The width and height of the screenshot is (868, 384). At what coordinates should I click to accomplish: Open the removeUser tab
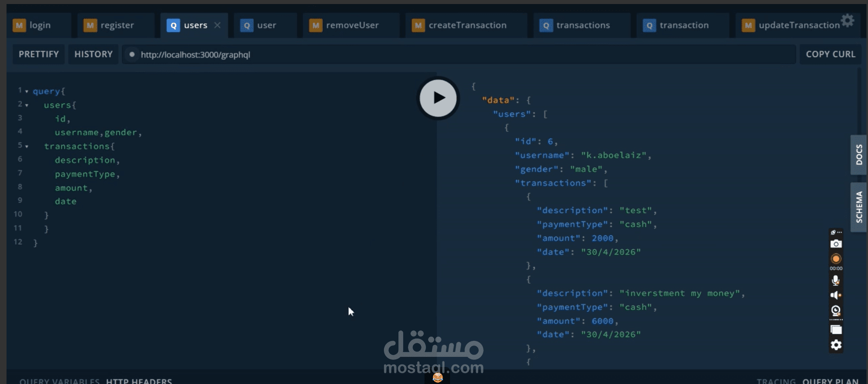351,25
